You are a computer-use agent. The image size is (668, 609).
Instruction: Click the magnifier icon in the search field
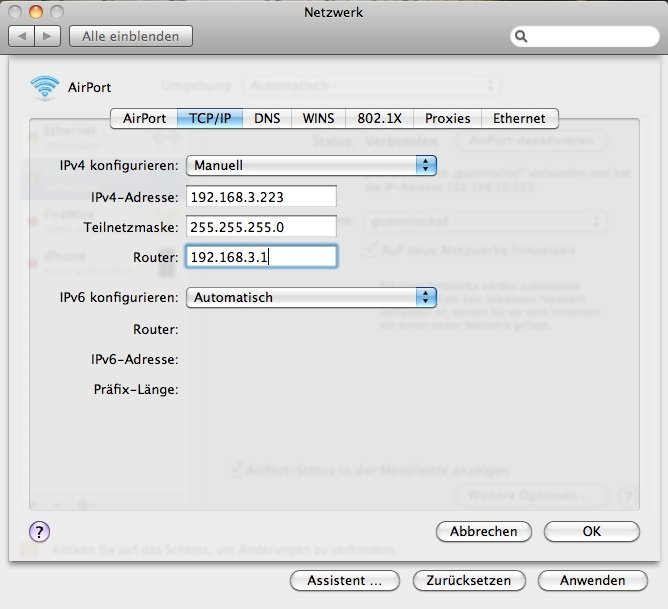(x=521, y=37)
